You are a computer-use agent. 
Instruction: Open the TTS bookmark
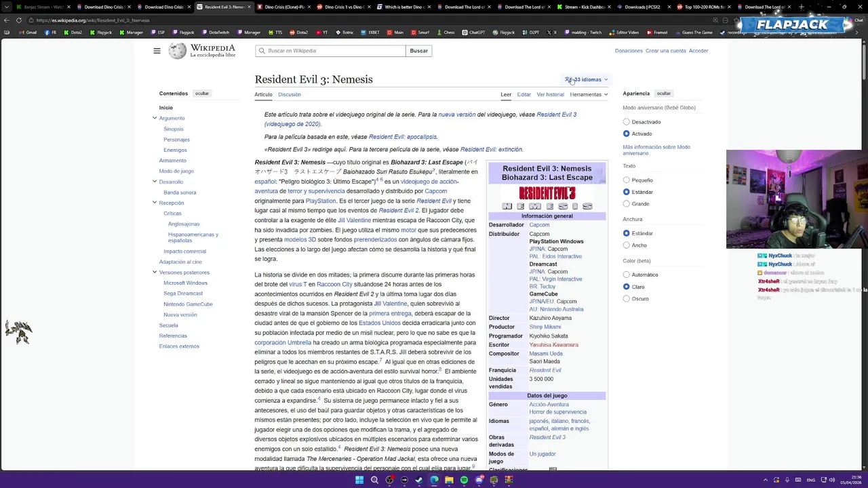pyautogui.click(x=275, y=33)
